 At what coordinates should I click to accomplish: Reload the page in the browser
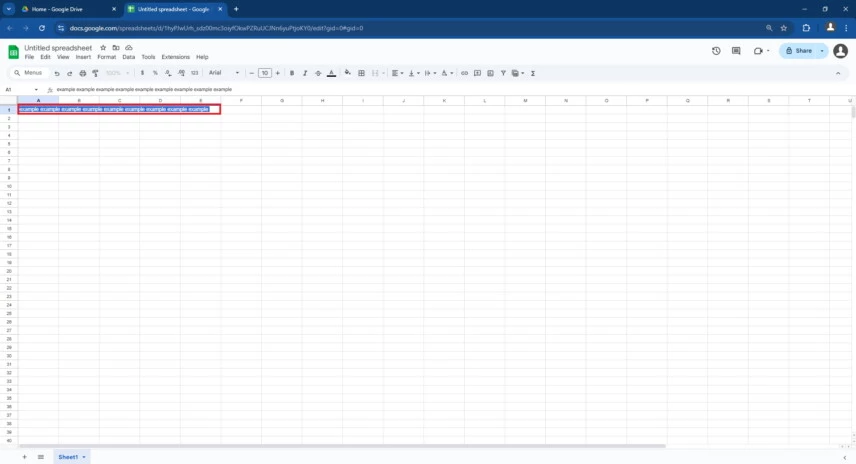tap(41, 28)
